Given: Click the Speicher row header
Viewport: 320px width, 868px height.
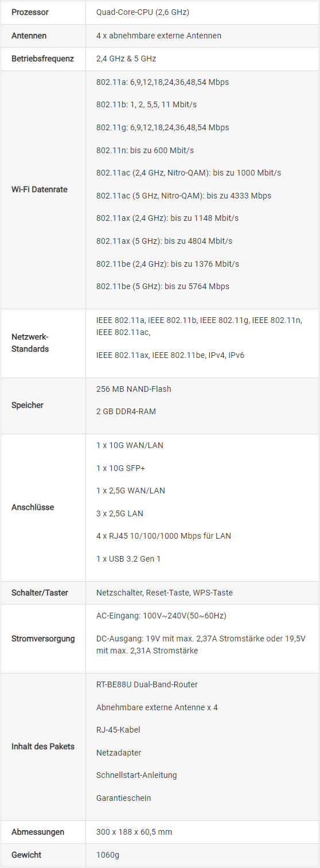Looking at the screenshot, I should [28, 405].
